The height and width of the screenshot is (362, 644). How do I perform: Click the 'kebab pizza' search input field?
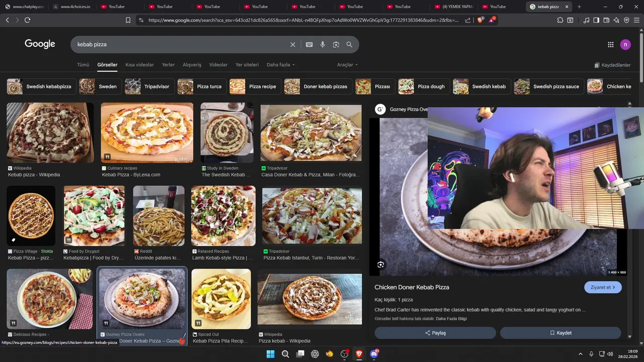[181, 44]
